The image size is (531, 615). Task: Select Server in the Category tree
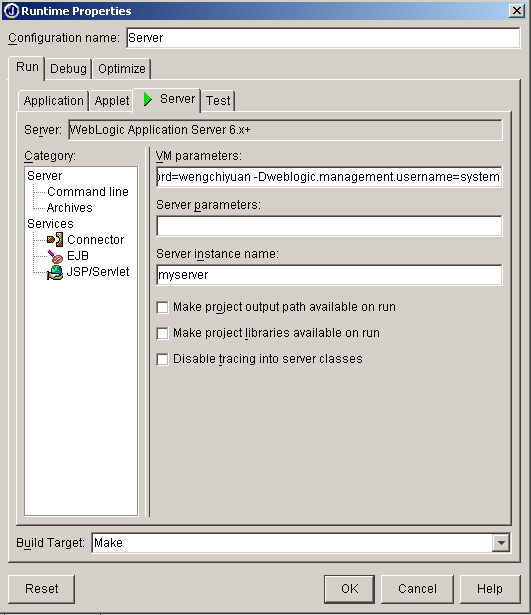pyautogui.click(x=45, y=176)
